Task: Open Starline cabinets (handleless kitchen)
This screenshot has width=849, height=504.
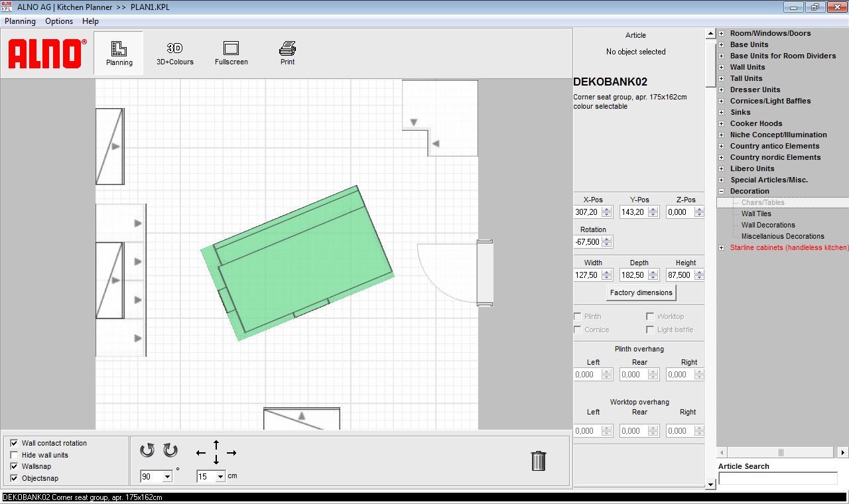Action: (x=789, y=247)
